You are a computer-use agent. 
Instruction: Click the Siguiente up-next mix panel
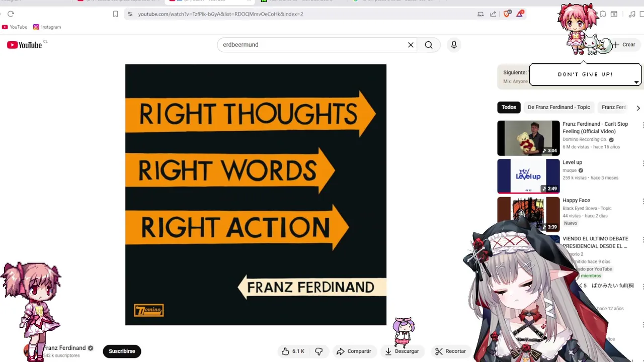[513, 76]
